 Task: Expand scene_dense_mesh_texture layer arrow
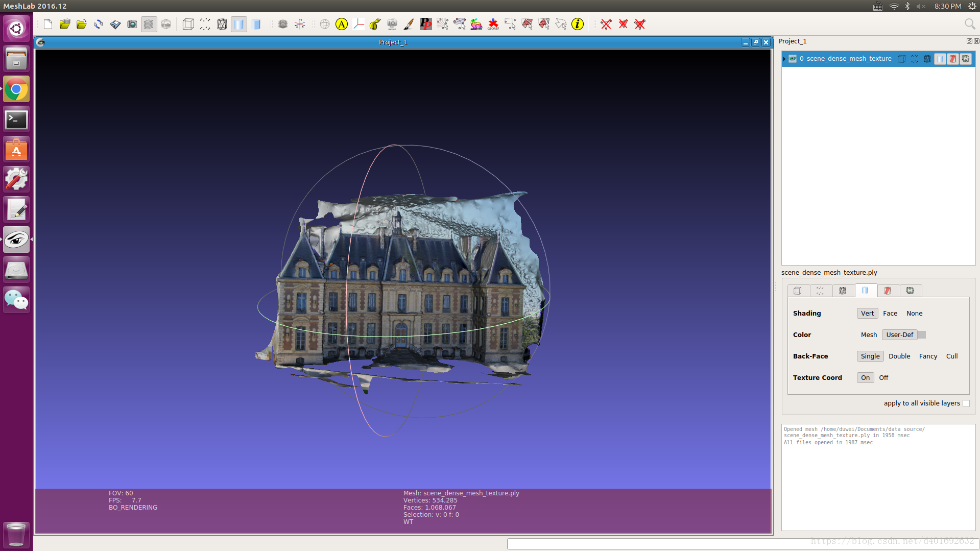pyautogui.click(x=784, y=59)
